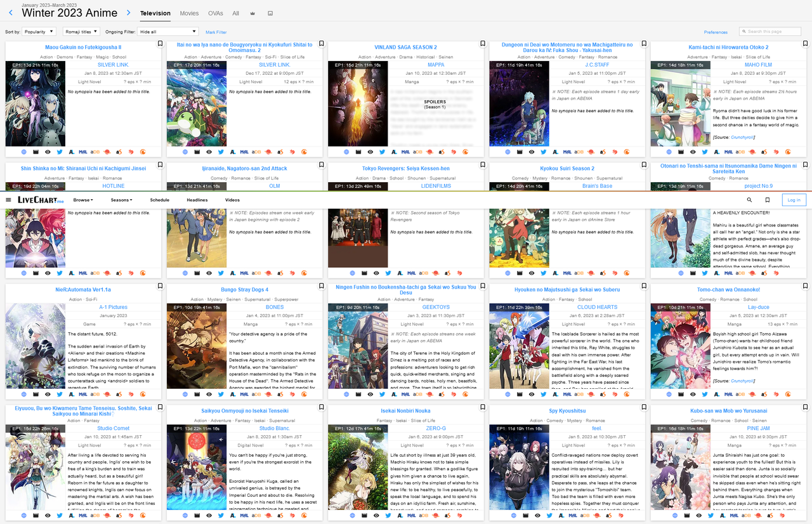The image size is (812, 524).
Task: Open the Twitter icon on Kyokou Suiri Season 2
Action: 544,273
